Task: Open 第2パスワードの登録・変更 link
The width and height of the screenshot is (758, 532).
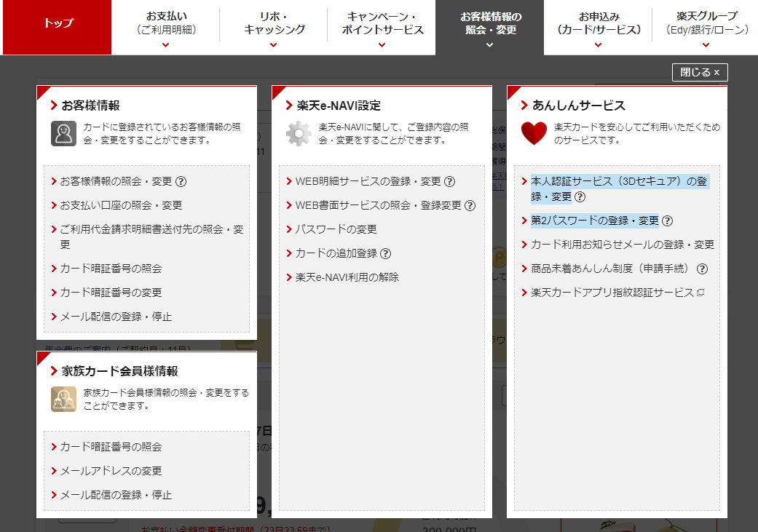Action: pos(595,221)
